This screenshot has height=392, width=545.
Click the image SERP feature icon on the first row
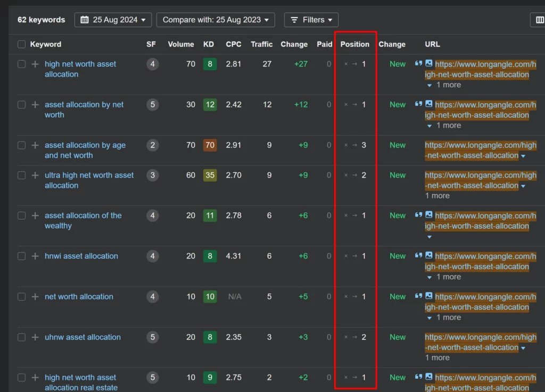pos(428,63)
